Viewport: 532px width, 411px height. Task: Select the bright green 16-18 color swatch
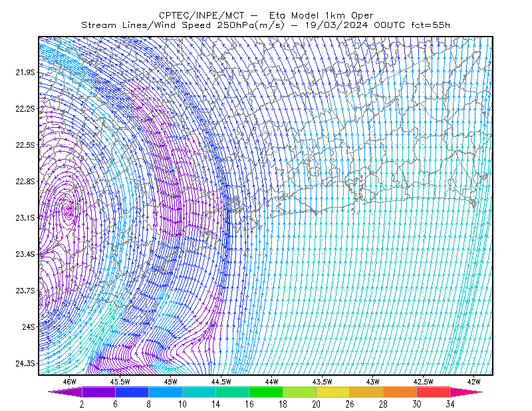tap(266, 392)
